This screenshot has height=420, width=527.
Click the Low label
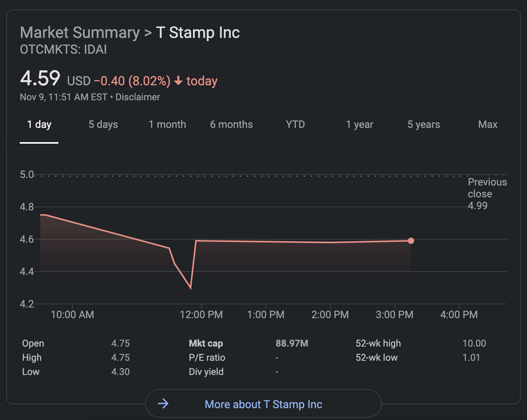click(x=31, y=372)
